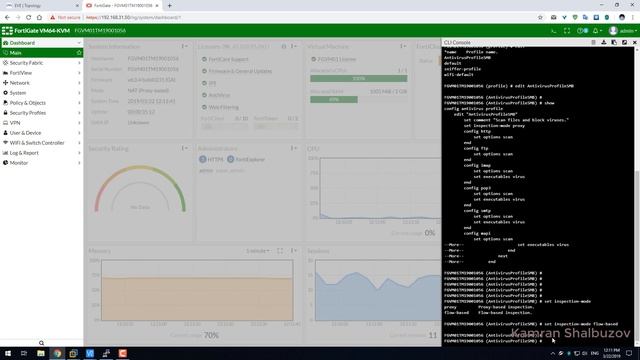Open File Explorer from the taskbar

pyautogui.click(x=40, y=353)
